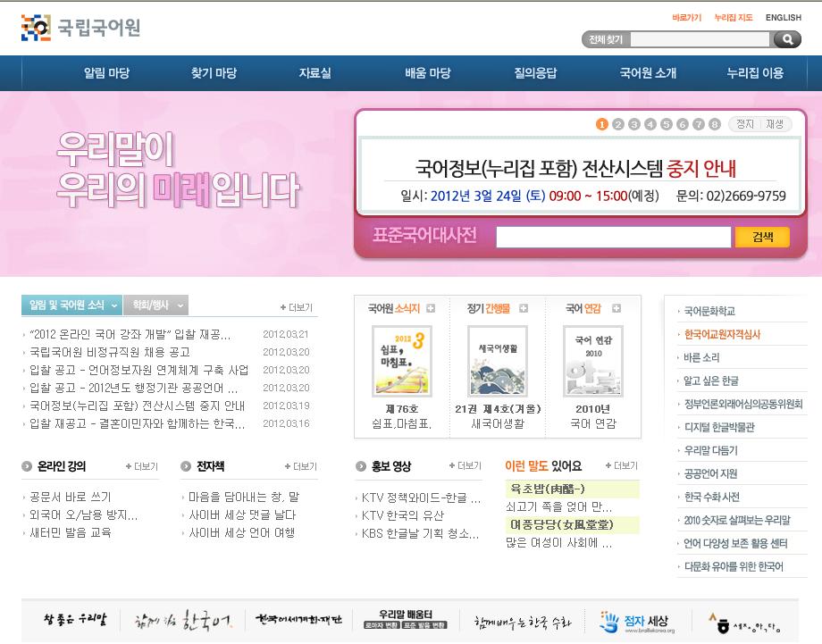
Task: Open the 국립국어원 비정규직원 채용 공고 notice
Action: (x=110, y=352)
